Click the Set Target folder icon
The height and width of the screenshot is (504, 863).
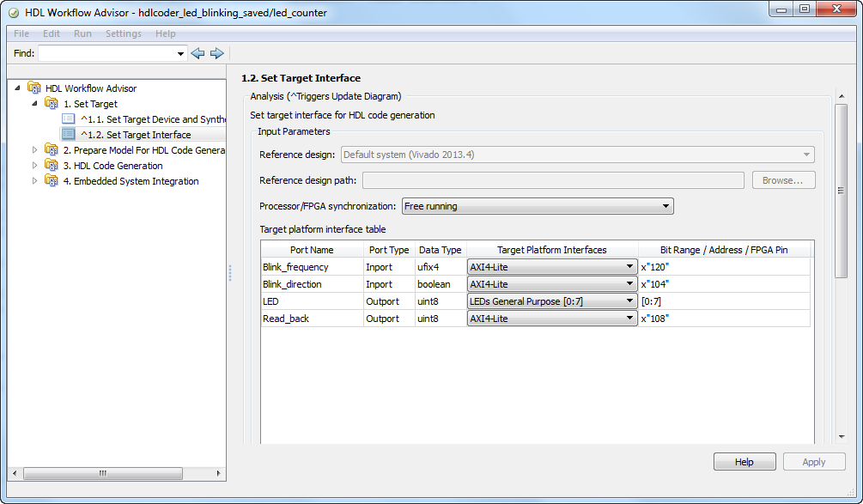tap(52, 104)
